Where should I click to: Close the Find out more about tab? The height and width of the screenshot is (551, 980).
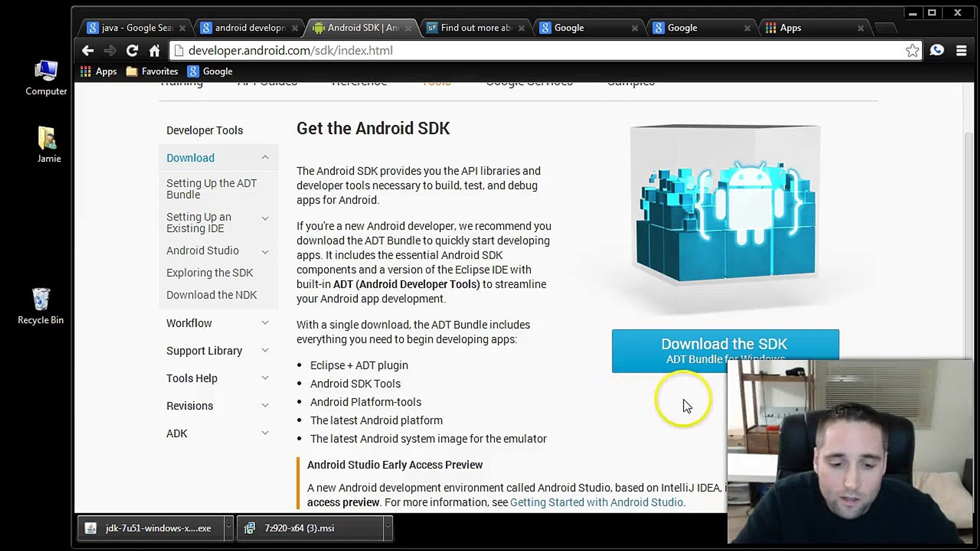(x=522, y=28)
